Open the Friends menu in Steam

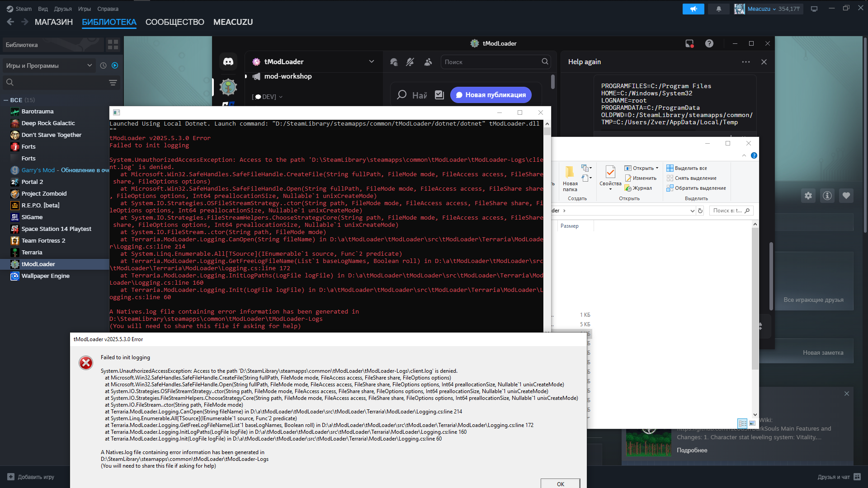[x=63, y=9]
